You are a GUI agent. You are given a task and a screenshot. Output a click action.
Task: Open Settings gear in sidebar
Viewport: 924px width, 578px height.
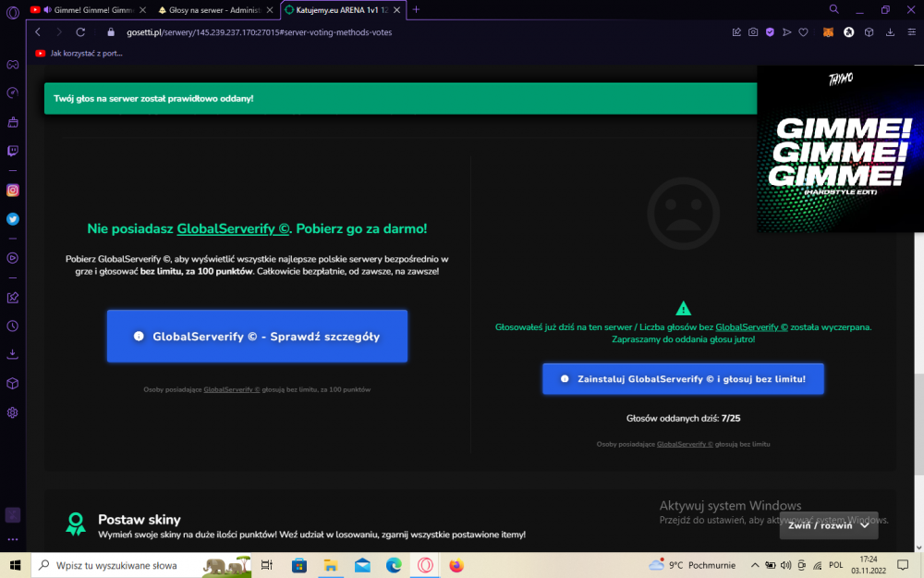point(12,412)
